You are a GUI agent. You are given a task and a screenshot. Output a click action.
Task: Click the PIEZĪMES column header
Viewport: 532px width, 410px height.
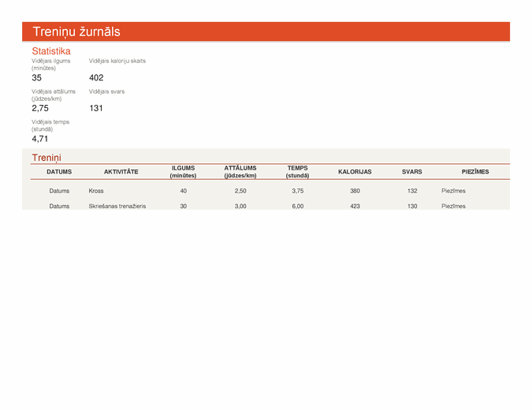474,172
